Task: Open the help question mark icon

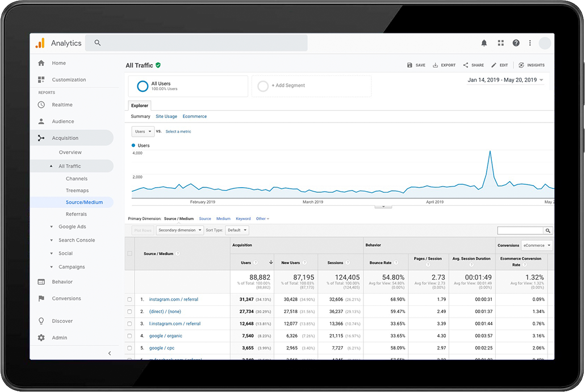Action: (x=516, y=43)
